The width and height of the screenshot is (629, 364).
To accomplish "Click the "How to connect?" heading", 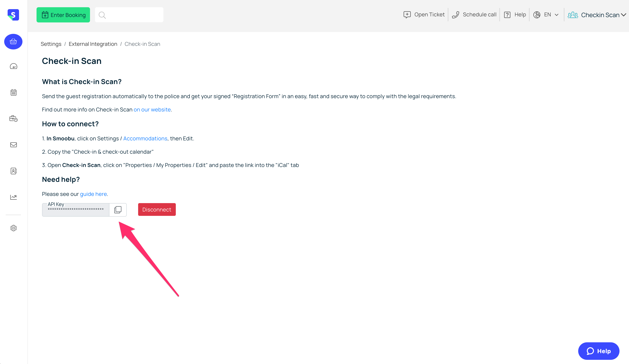I will coord(70,124).
